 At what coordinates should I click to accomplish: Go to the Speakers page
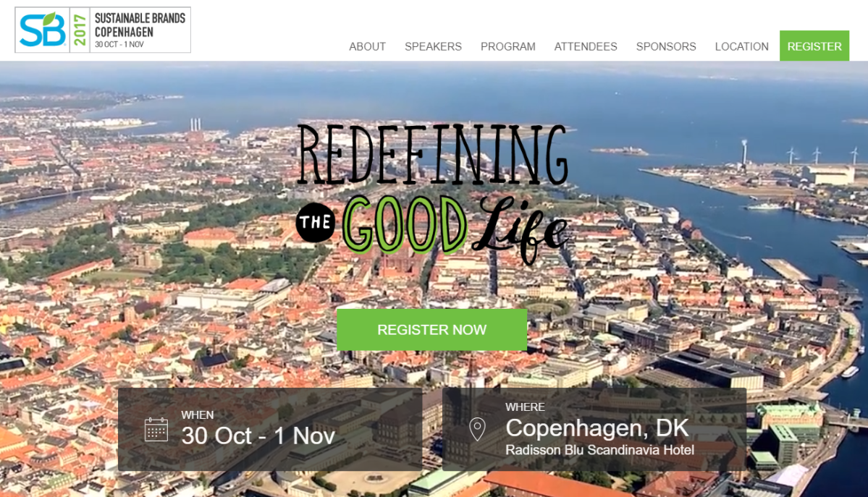[x=433, y=46]
